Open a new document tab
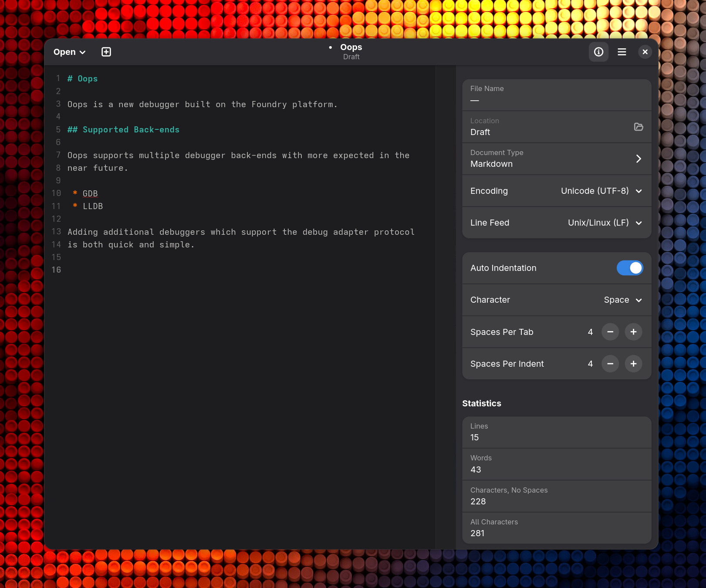Viewport: 706px width, 588px height. (x=106, y=51)
